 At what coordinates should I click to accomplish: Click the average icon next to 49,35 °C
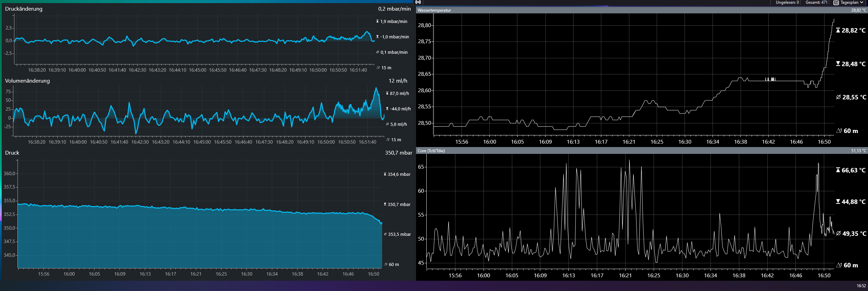click(x=839, y=233)
